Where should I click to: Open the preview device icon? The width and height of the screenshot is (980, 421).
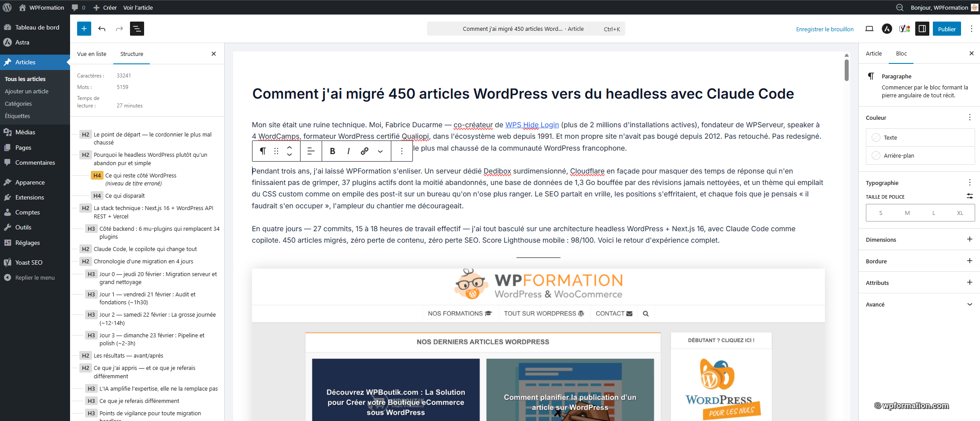coord(869,29)
